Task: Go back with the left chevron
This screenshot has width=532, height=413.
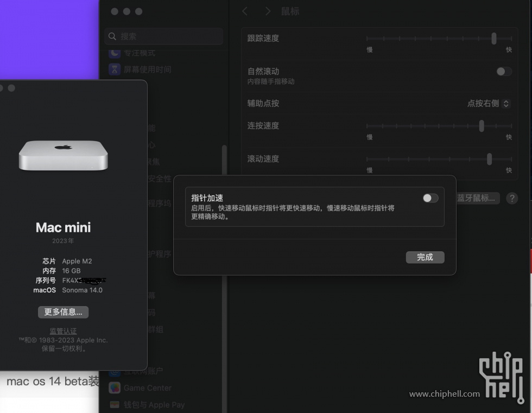Action: point(245,11)
